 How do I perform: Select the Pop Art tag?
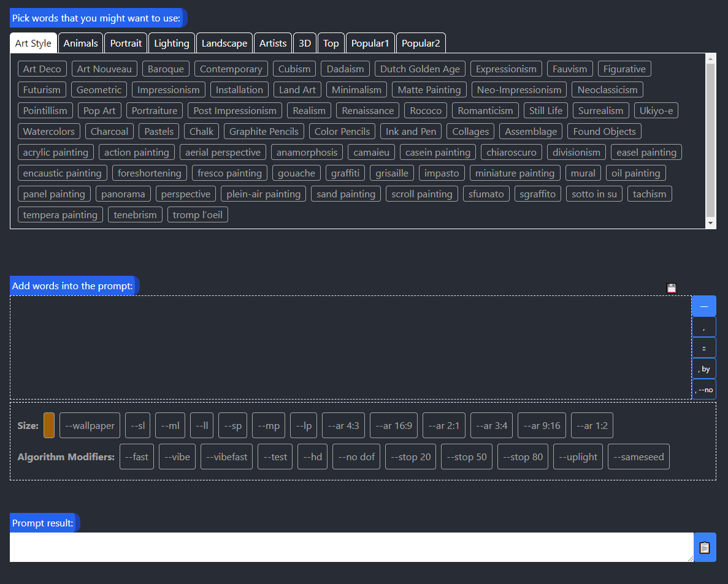click(99, 110)
